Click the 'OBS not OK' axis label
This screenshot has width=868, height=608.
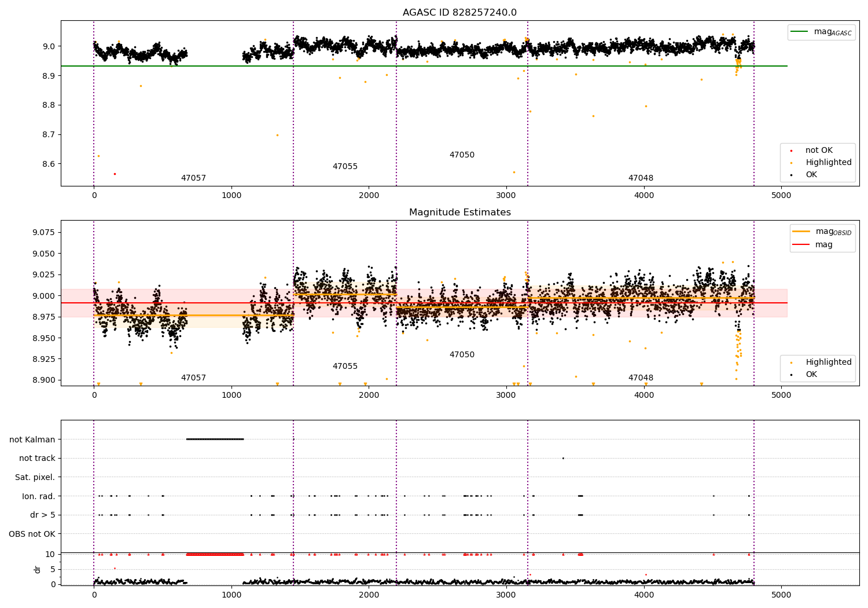pos(32,534)
